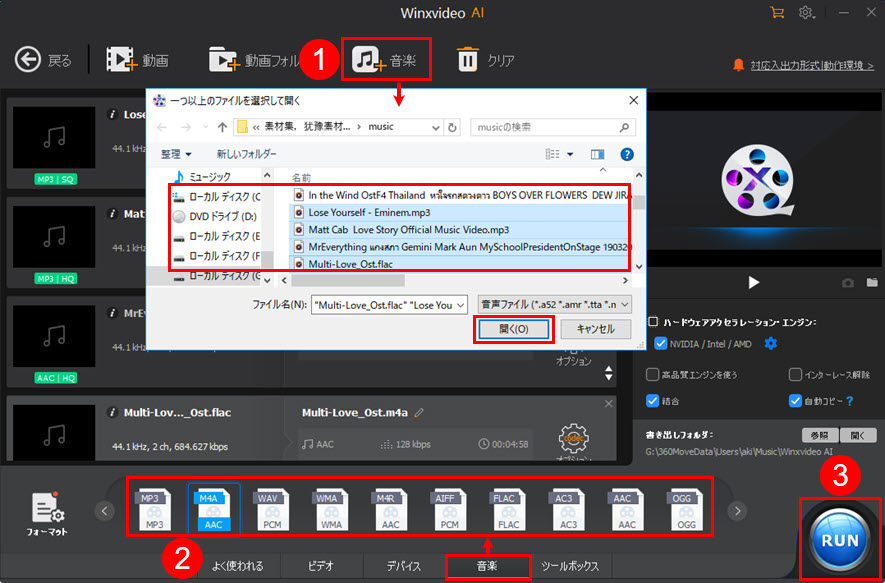The width and height of the screenshot is (885, 583).
Task: Click the 参照 browse button
Action: pyautogui.click(x=820, y=435)
